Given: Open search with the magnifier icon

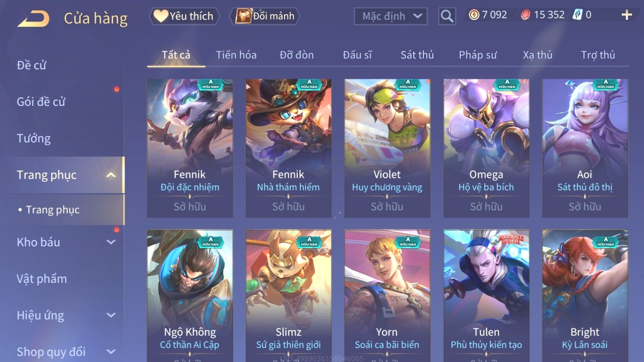Looking at the screenshot, I should 447,16.
